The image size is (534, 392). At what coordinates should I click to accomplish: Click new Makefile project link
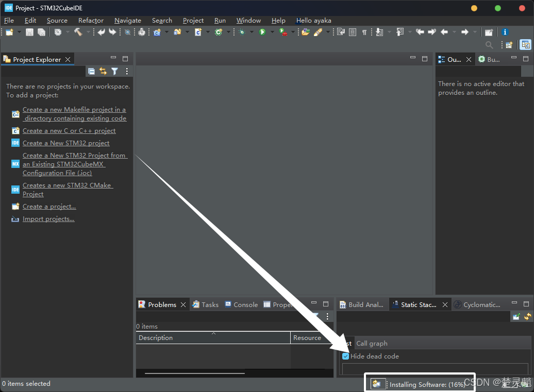pos(75,114)
